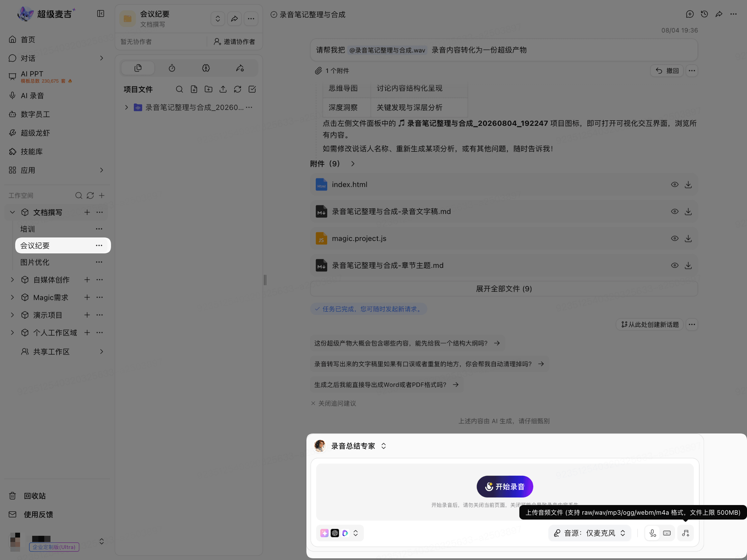Refresh the 项目文件 list
Image resolution: width=747 pixels, height=560 pixels.
pyautogui.click(x=238, y=89)
